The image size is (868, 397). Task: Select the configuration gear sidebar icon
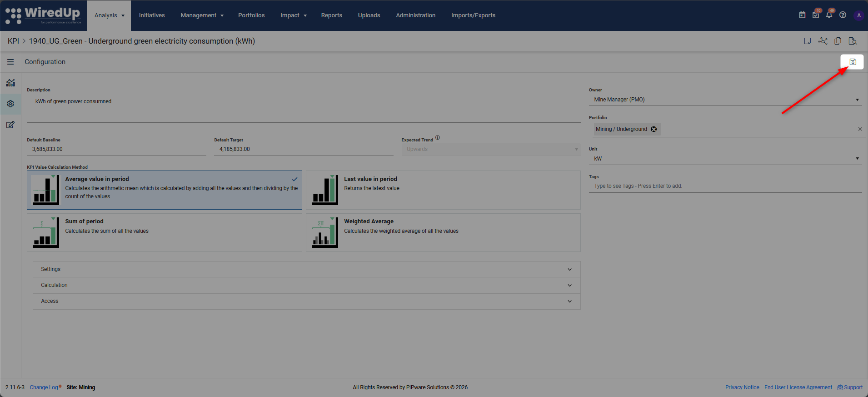click(10, 104)
